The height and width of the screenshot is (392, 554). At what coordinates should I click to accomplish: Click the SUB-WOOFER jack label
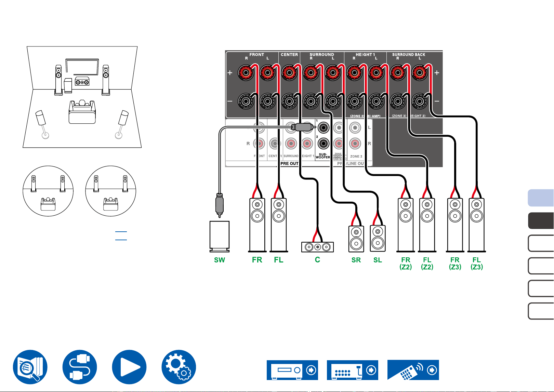coord(323,156)
